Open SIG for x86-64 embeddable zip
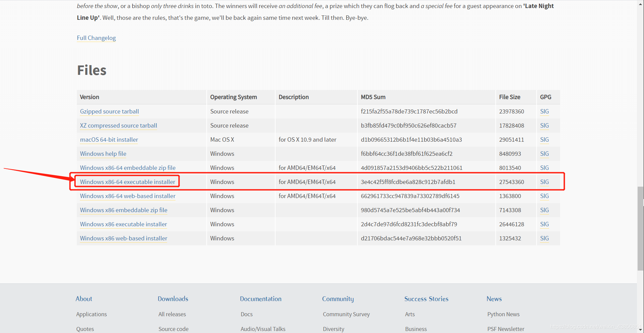This screenshot has width=644, height=333. [544, 168]
